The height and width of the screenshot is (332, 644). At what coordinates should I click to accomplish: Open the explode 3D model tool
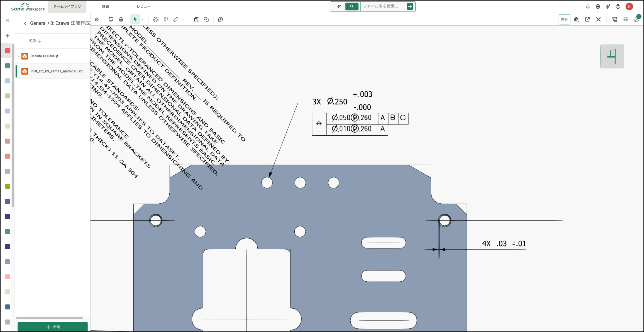[x=156, y=19]
